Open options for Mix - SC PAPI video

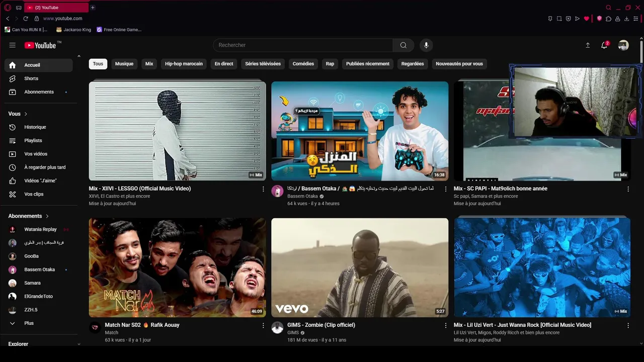[x=628, y=189]
